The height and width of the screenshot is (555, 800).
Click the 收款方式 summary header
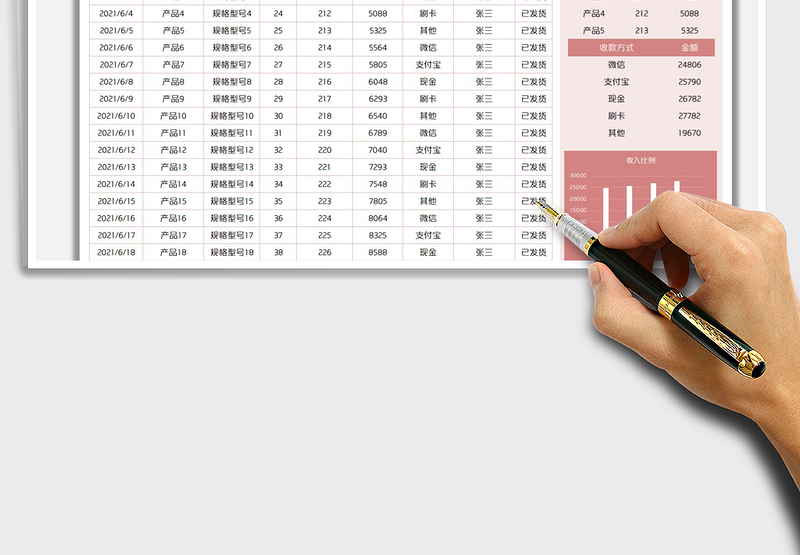(615, 47)
